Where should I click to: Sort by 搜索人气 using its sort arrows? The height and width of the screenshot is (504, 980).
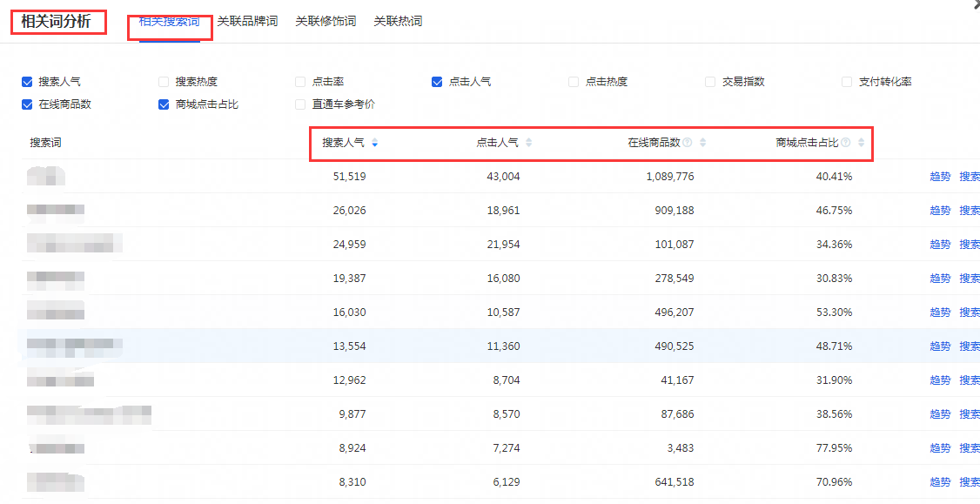(x=374, y=143)
